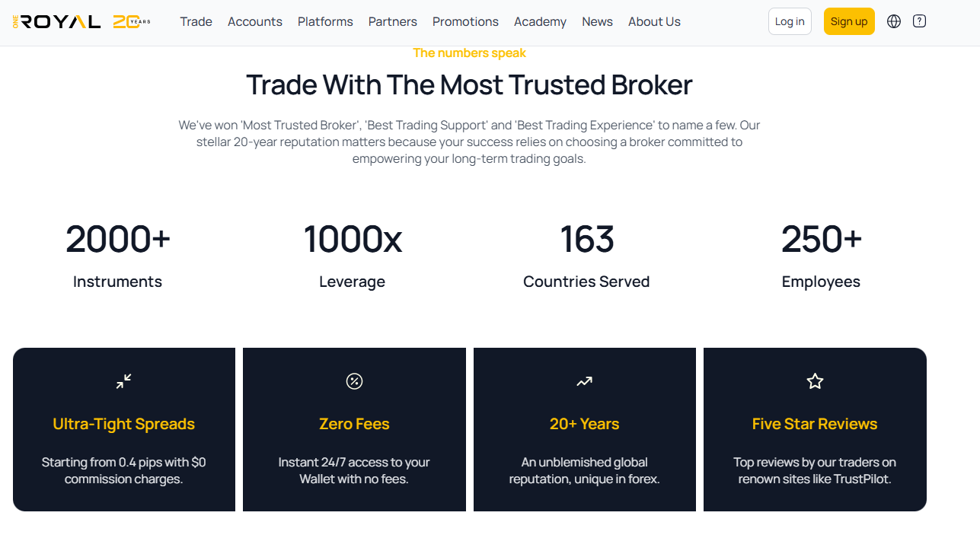Click the Five Star Reviews heading
The image size is (980, 538).
tap(815, 424)
